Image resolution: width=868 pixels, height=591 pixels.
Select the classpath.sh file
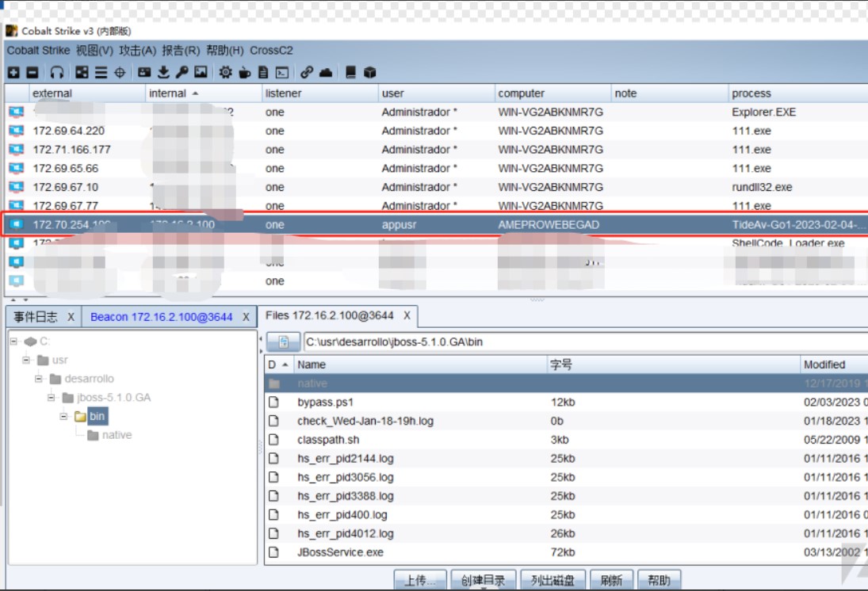(x=566, y=440)
